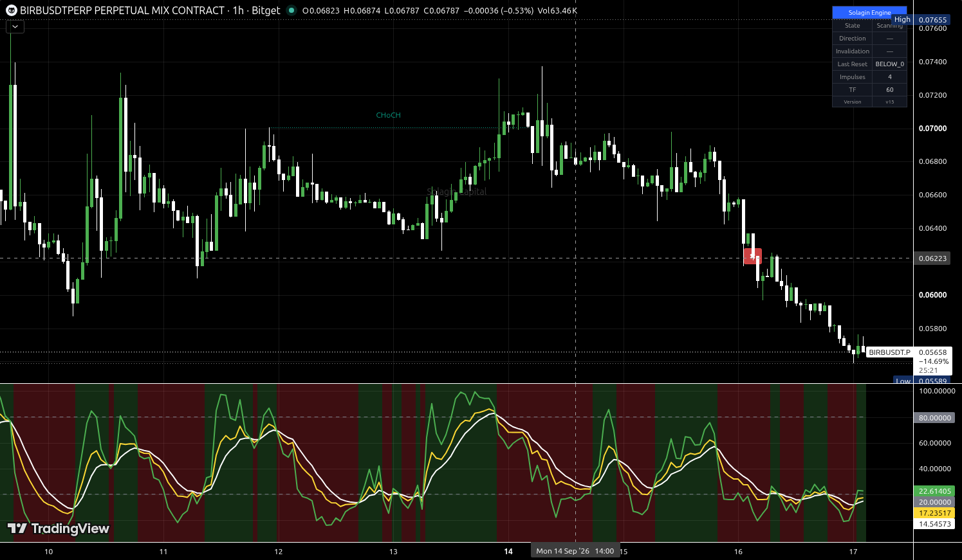962x560 pixels.
Task: Click date 16 on the time axis
Action: click(738, 552)
